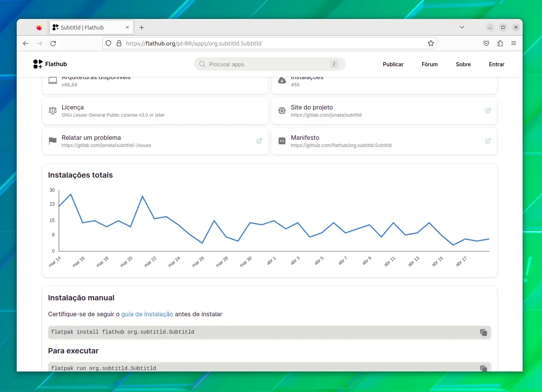Click the Relatar um problema flag icon
Viewport: 542px width, 392px height.
coord(53,141)
